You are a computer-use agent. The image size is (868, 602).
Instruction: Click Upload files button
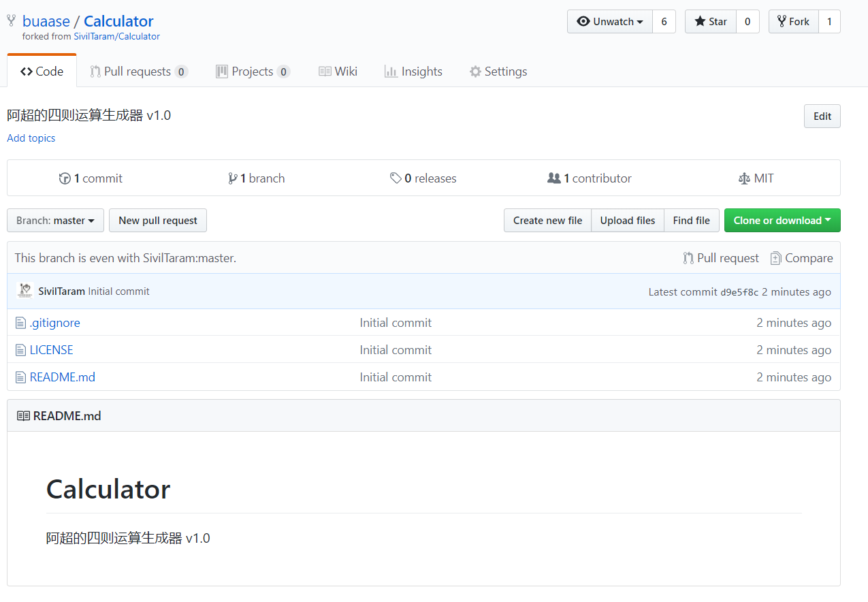click(628, 221)
